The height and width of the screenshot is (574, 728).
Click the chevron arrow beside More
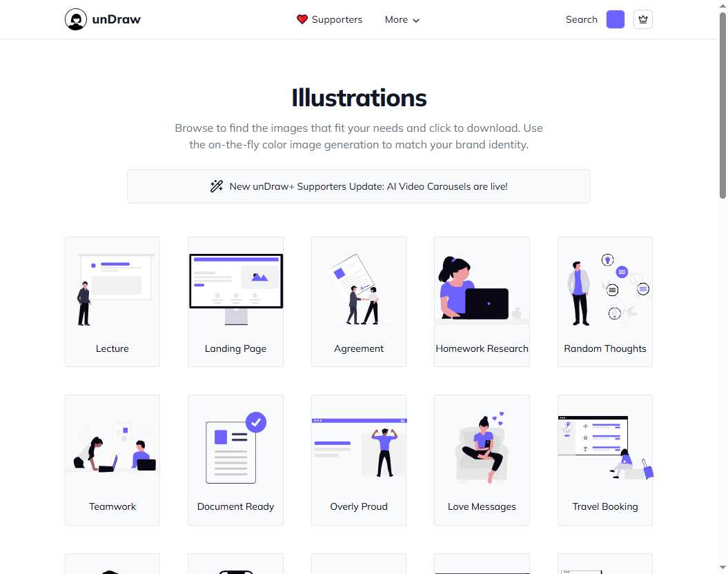coord(416,21)
